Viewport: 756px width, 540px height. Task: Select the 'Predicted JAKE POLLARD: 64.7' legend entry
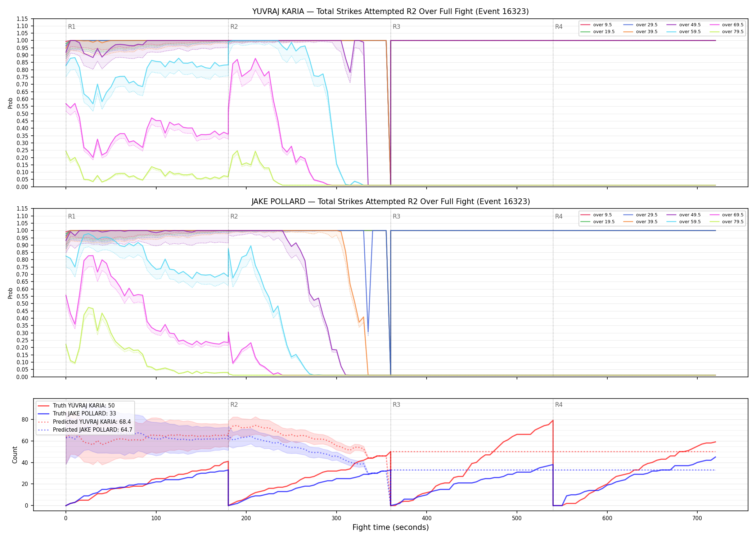tap(85, 430)
